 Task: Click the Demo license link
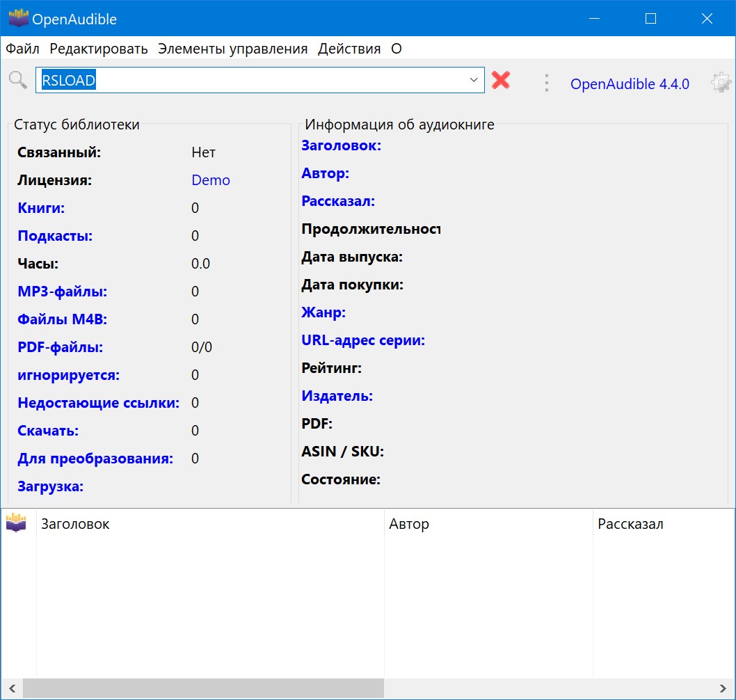(211, 180)
